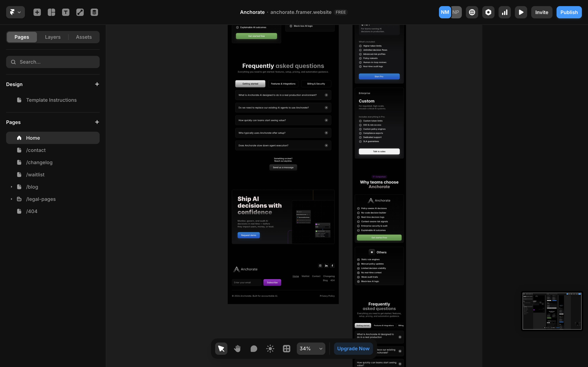Open the CMS panel
Image resolution: width=588 pixels, height=367 pixels.
(x=94, y=12)
